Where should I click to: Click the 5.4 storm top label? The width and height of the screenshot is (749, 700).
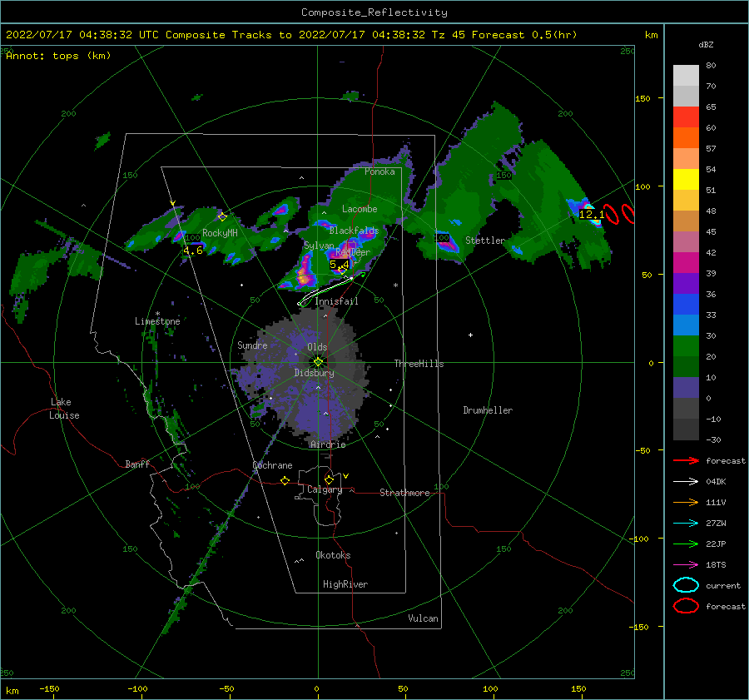[x=340, y=264]
